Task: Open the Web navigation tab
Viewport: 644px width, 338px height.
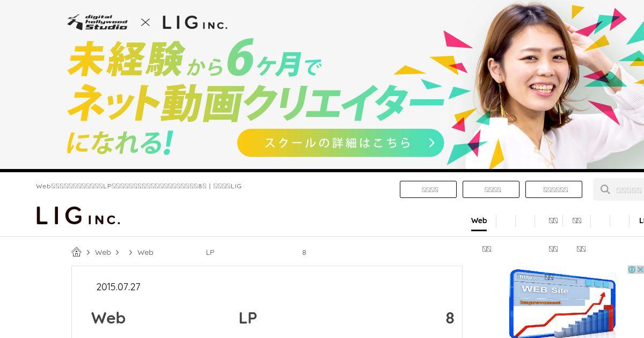Action: click(x=479, y=221)
